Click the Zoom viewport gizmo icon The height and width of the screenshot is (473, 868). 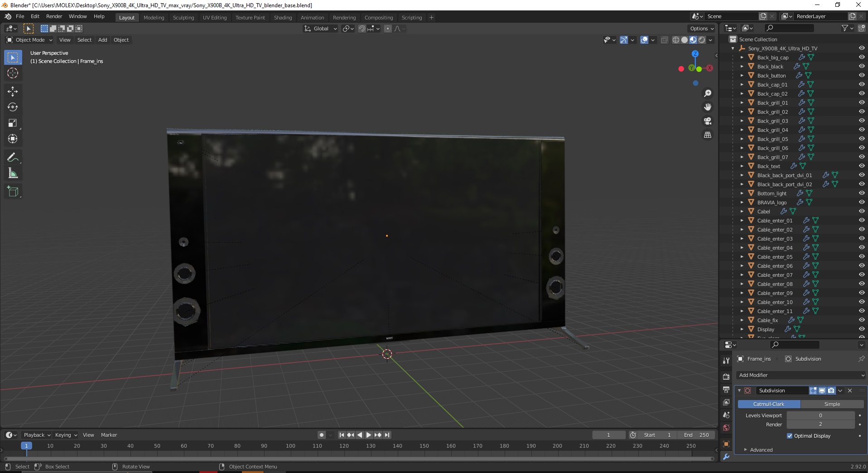(x=707, y=93)
